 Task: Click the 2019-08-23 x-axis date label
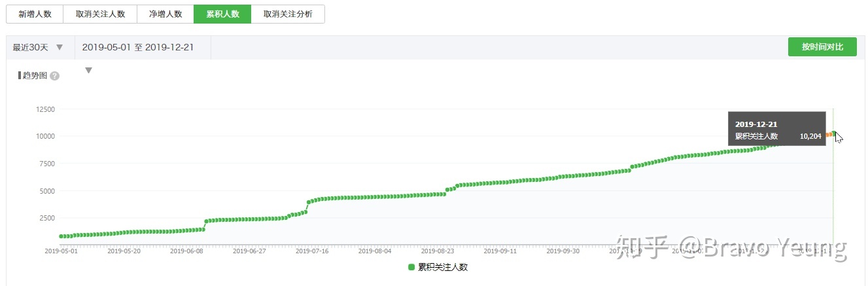click(x=438, y=251)
